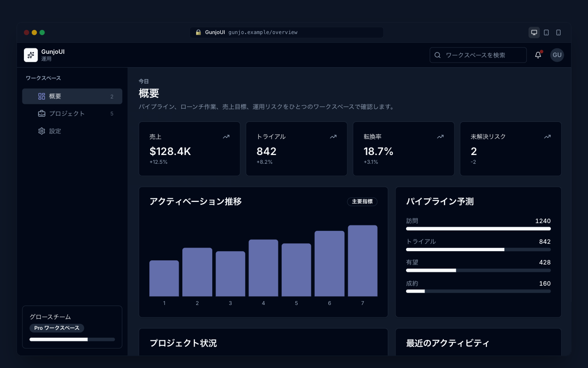Click the count 5 beside プロジェクト
The height and width of the screenshot is (368, 588).
[112, 114]
